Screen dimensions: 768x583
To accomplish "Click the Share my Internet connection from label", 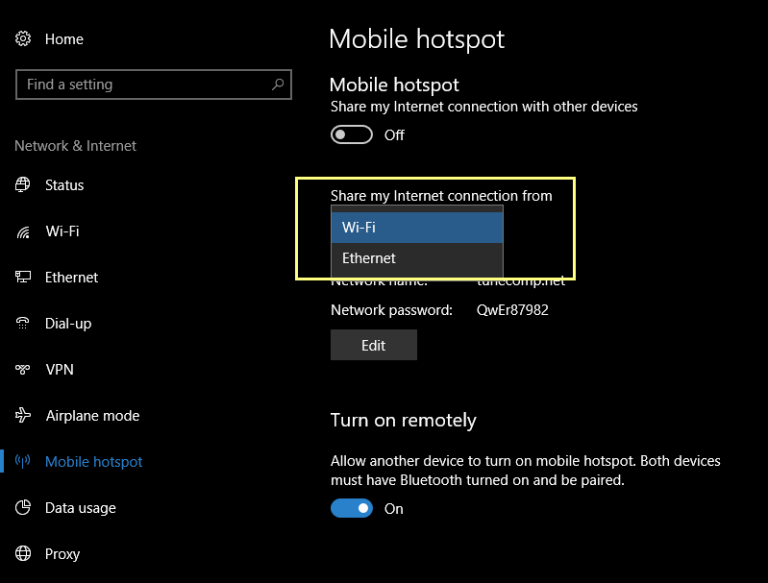I will click(x=441, y=196).
